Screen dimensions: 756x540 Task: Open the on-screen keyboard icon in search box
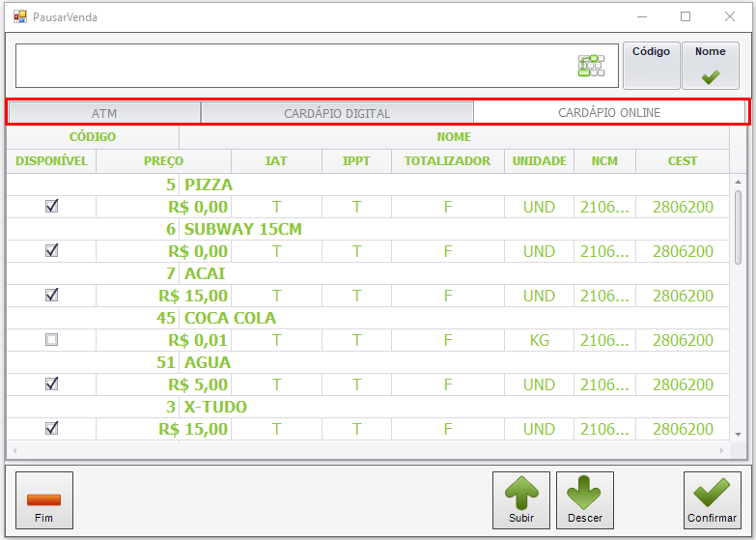pos(591,66)
